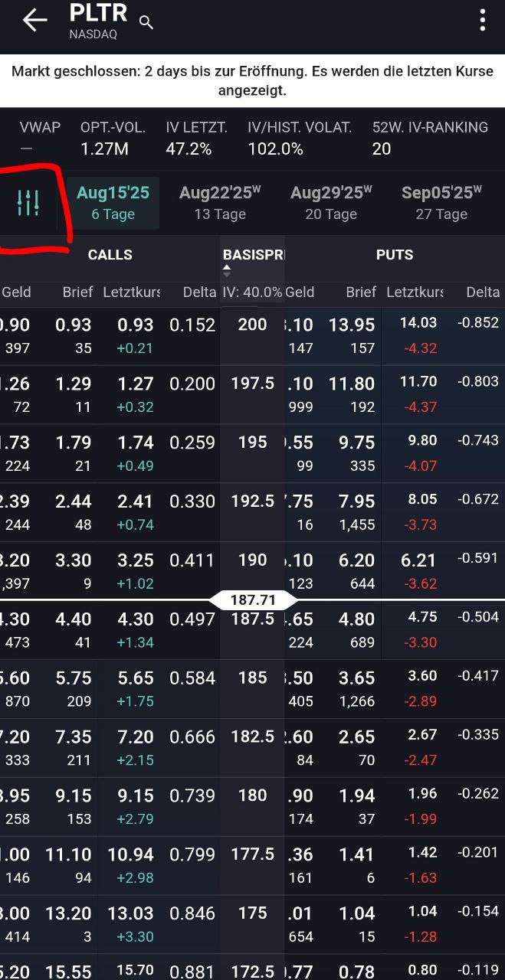Switch to the Aug22'25 weekly expiration
505x980 pixels.
(220, 203)
